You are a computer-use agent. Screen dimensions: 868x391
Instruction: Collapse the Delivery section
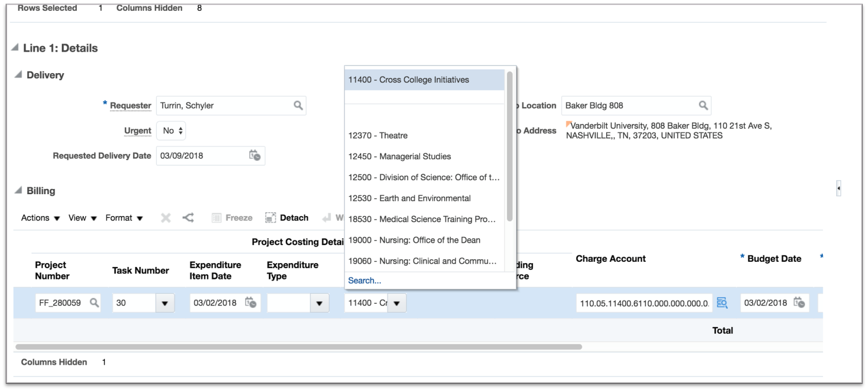click(19, 75)
